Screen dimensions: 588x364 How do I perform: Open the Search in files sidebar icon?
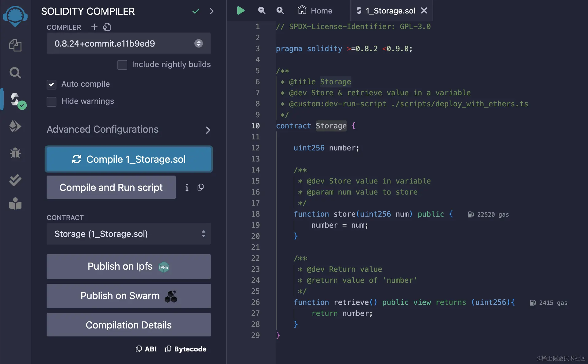(x=15, y=73)
